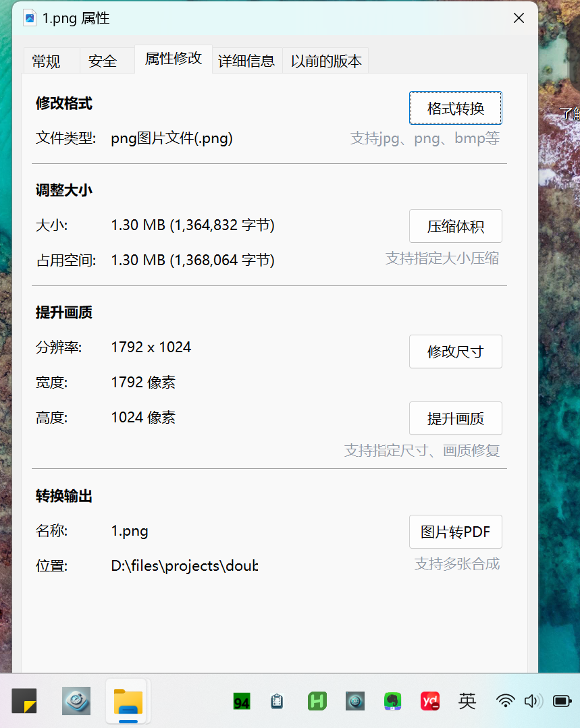Click the 格式转换 button
Viewport: 580px width, 728px height.
(x=455, y=108)
